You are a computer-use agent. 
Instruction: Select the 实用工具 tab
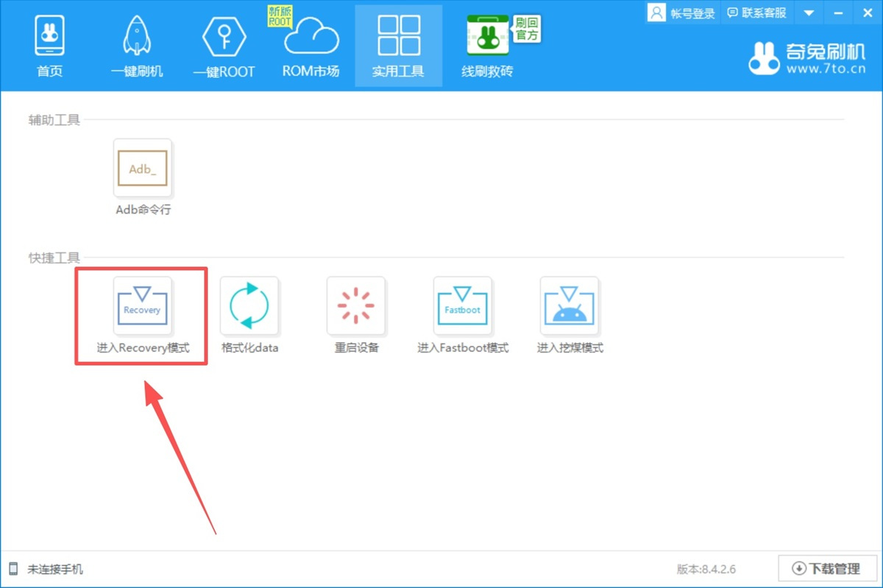[398, 46]
